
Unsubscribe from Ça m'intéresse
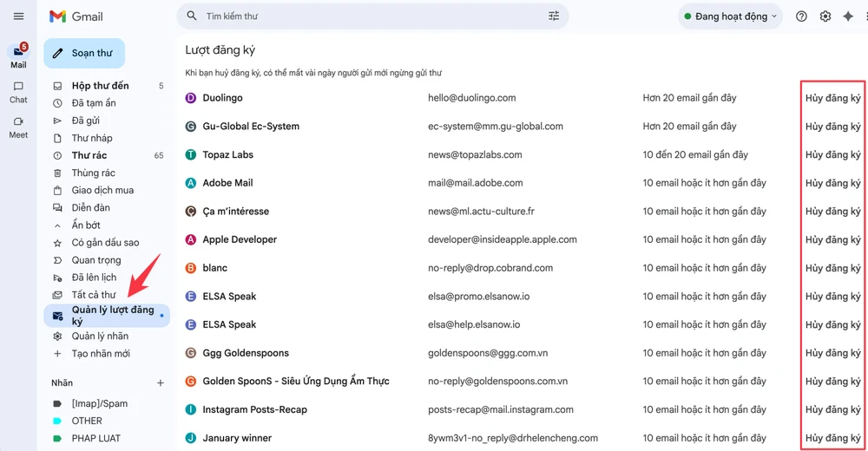(833, 212)
